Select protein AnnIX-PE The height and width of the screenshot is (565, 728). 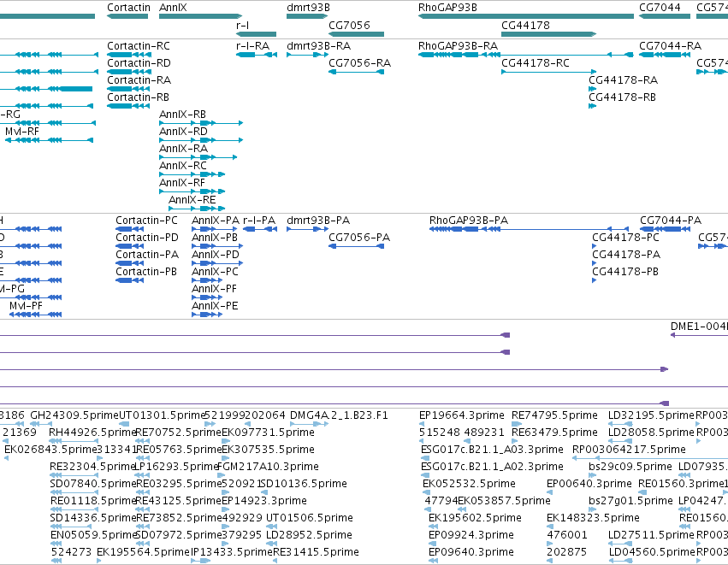coord(215,306)
